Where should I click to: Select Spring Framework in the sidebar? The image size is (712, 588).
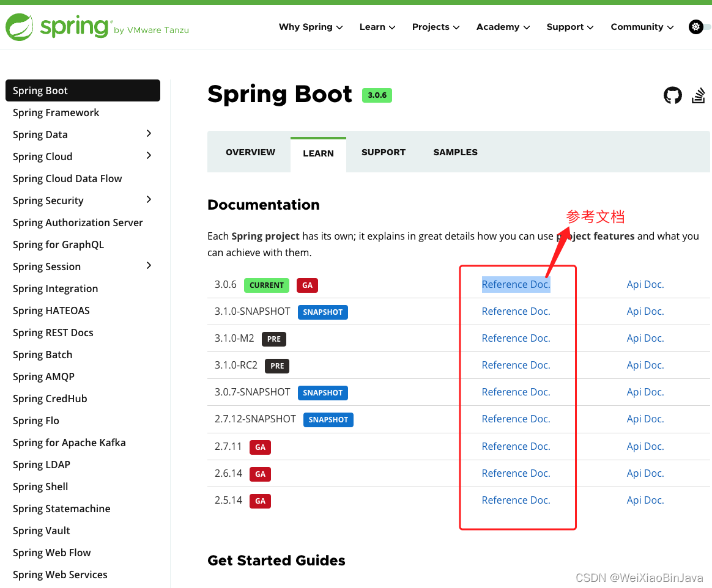point(56,112)
